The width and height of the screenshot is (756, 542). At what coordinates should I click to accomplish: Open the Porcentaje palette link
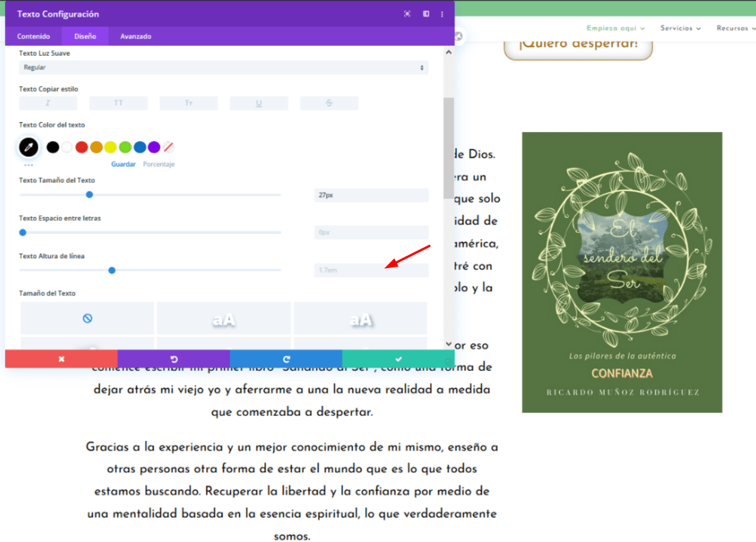(159, 165)
